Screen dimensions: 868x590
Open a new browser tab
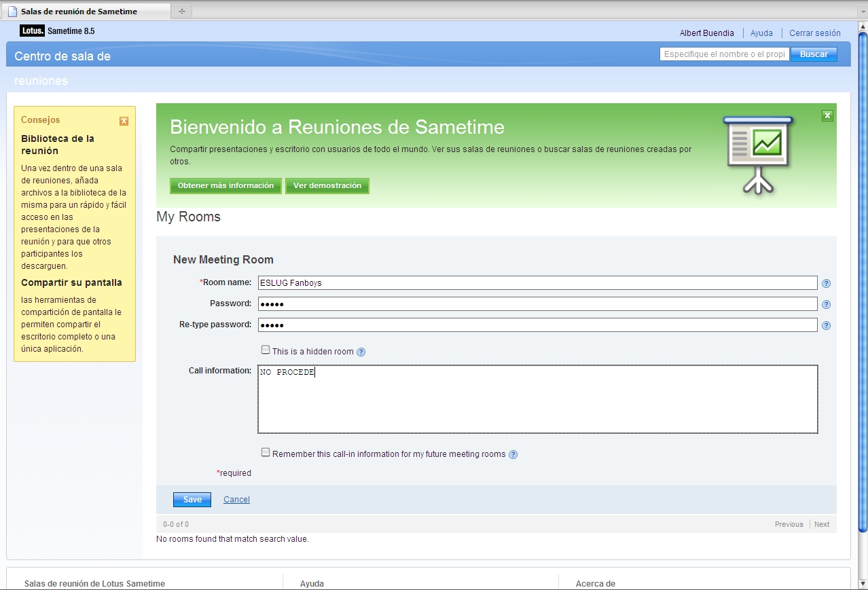[x=181, y=12]
